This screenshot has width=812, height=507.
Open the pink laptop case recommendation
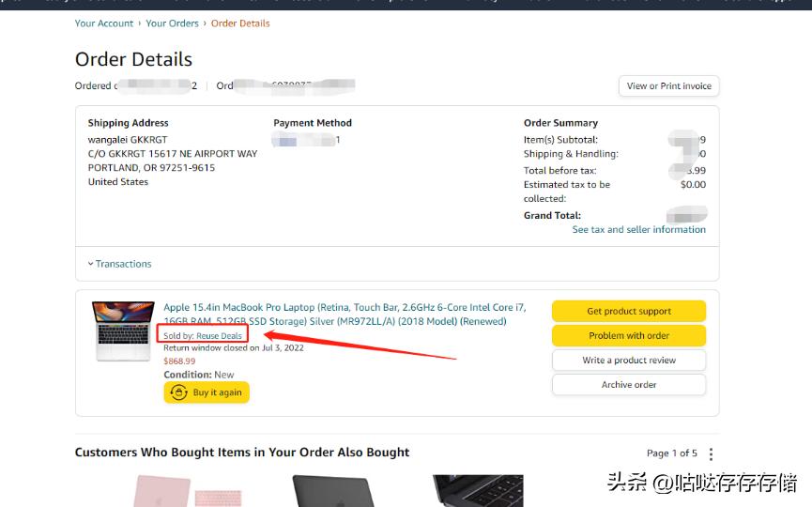[x=175, y=490]
